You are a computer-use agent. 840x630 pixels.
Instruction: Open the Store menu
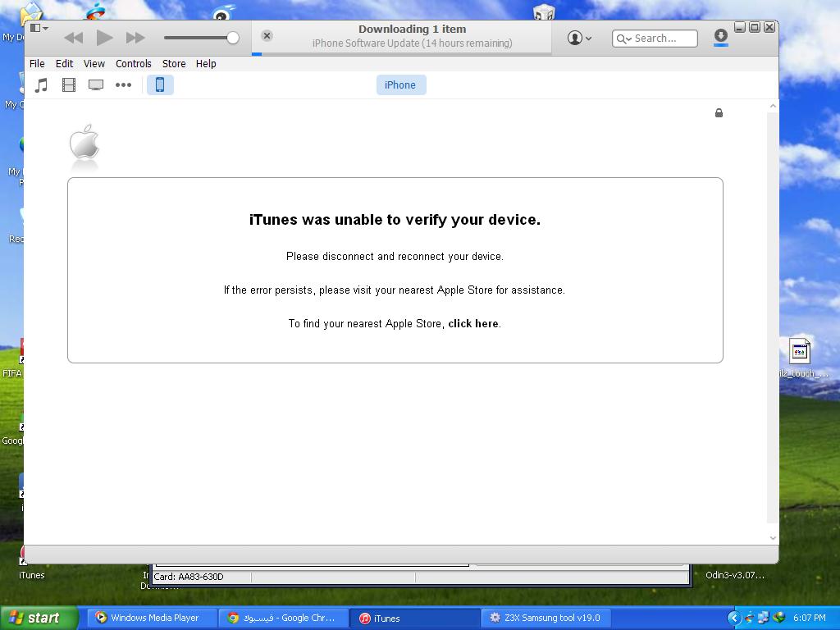point(174,64)
